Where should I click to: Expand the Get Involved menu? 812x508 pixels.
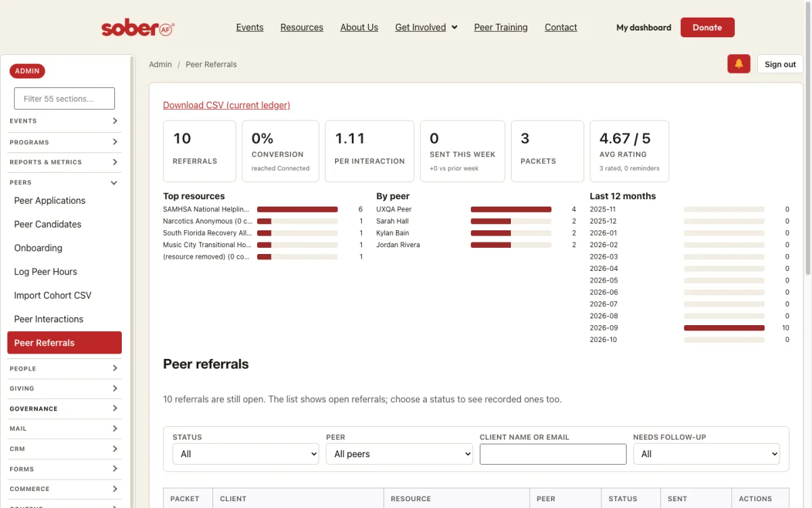(426, 27)
